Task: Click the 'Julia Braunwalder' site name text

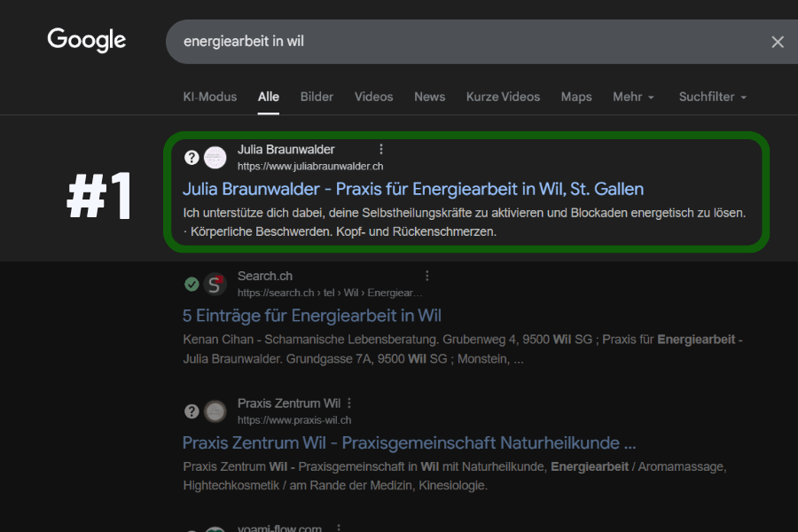Action: [286, 150]
